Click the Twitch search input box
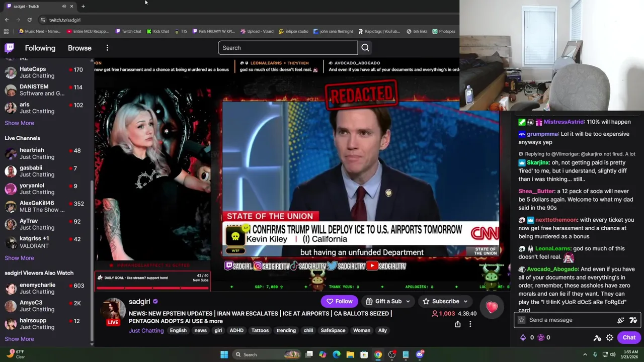 [288, 48]
